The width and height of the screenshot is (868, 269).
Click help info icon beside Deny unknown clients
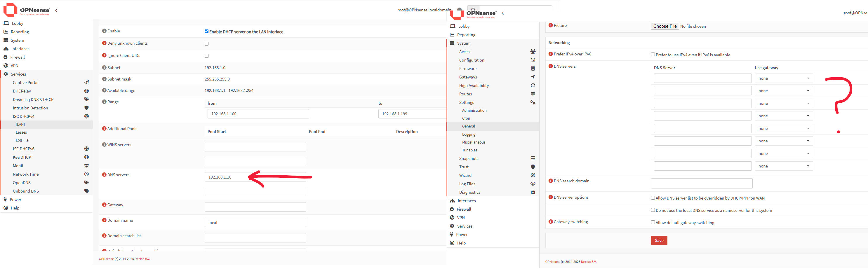(104, 43)
